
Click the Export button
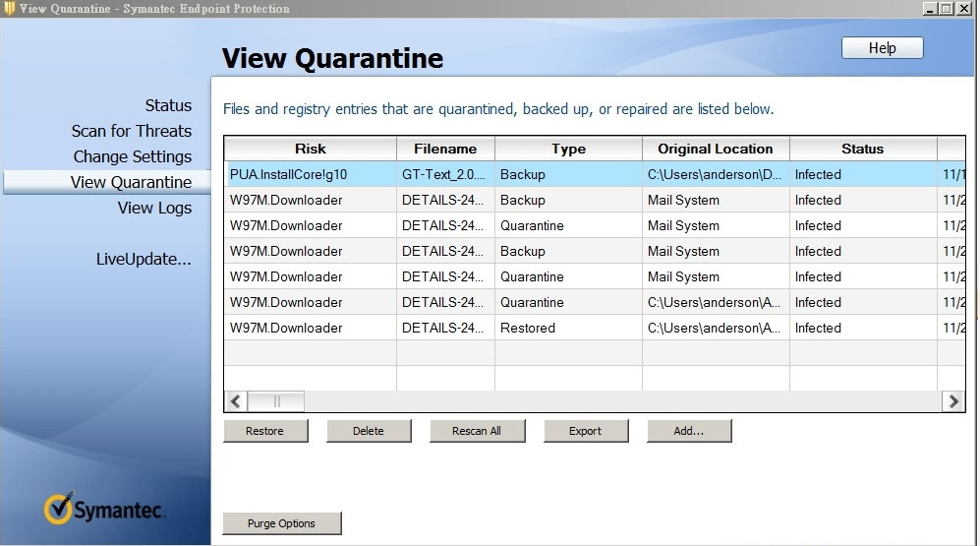[586, 431]
